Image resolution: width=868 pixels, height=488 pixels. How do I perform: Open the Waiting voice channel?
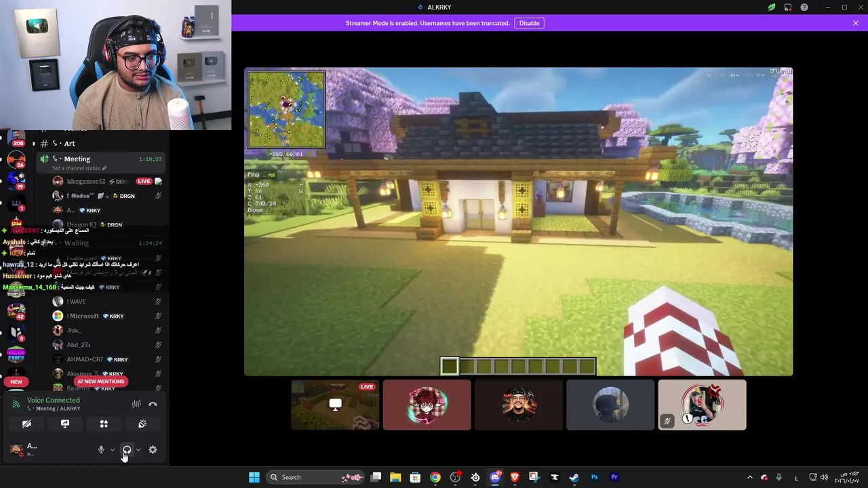tap(102, 243)
